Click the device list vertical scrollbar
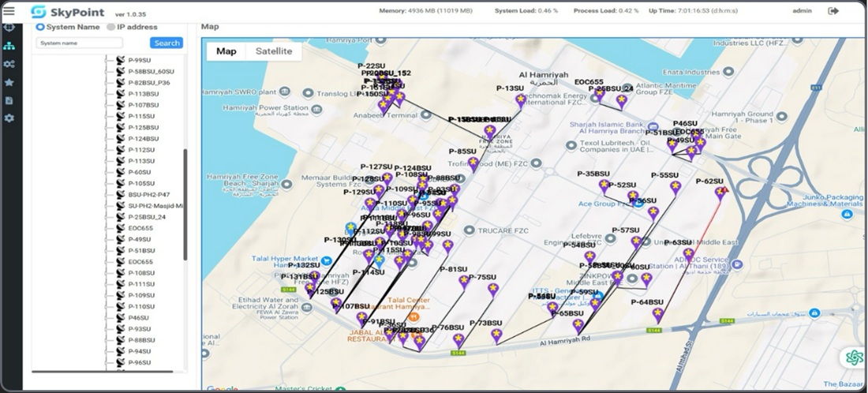 pyautogui.click(x=185, y=205)
